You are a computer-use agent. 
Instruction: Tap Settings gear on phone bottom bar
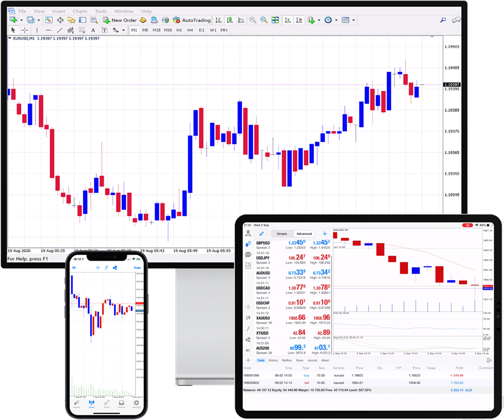136,404
